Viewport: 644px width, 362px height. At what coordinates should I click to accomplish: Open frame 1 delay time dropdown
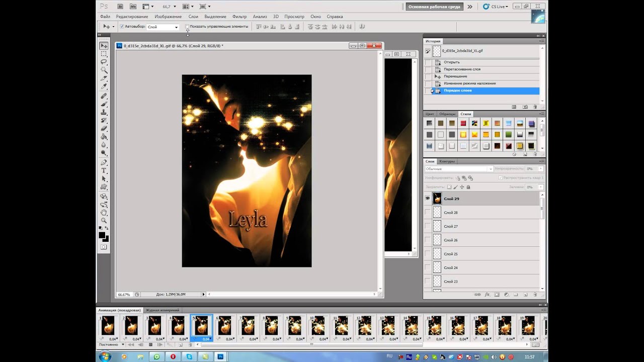click(113, 339)
